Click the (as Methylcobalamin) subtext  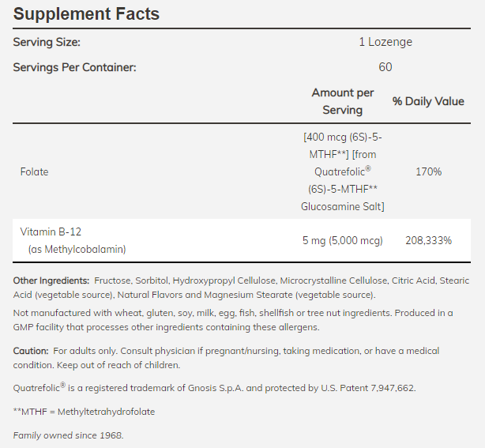click(77, 249)
